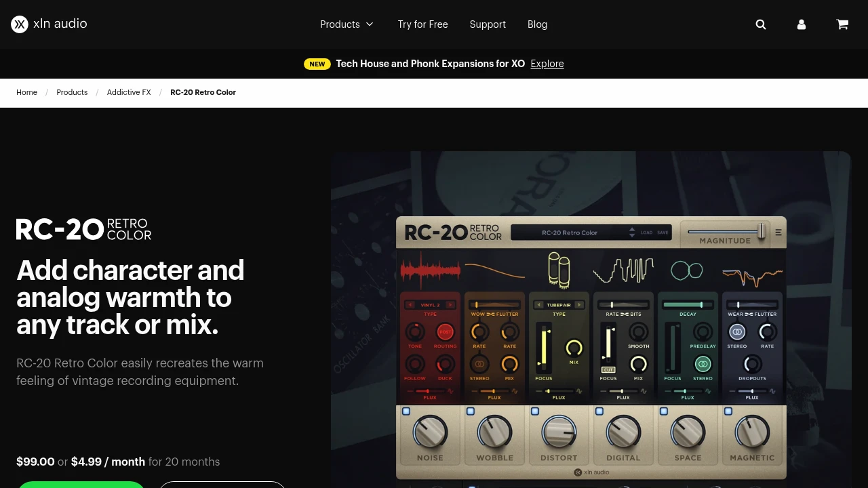This screenshot has width=868, height=488.
Task: Click the Distort module flux wave icon
Action: (x=579, y=391)
